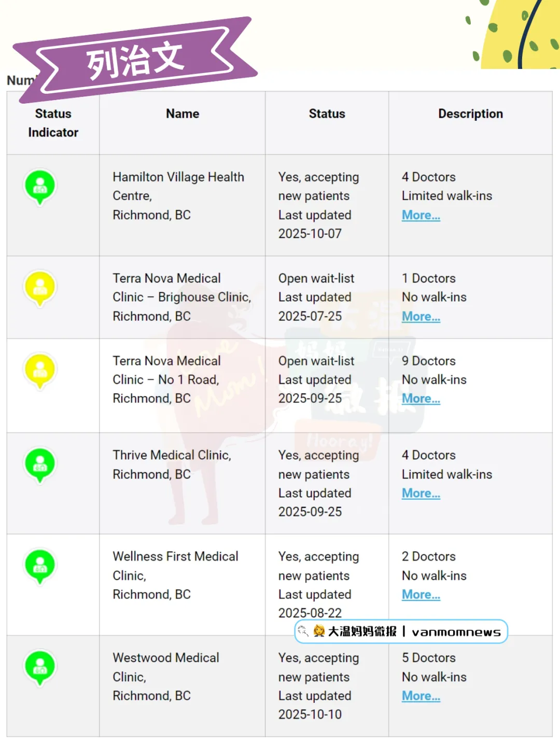Viewport: 560px width, 748px height.
Task: Open More link for Terra Nova No 1 Road
Action: (x=421, y=399)
